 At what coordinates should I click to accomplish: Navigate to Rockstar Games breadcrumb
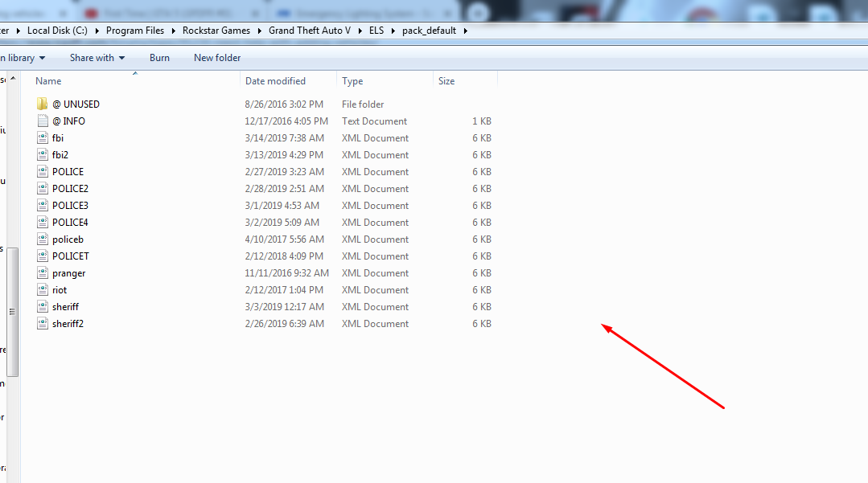216,31
